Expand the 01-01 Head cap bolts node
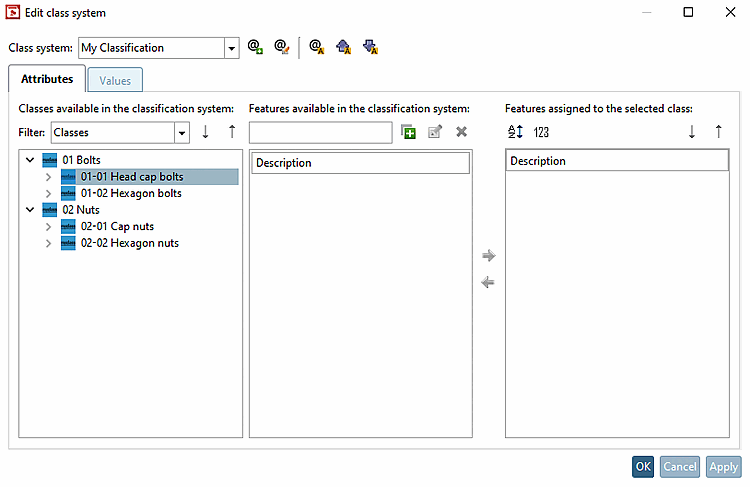 coord(48,177)
